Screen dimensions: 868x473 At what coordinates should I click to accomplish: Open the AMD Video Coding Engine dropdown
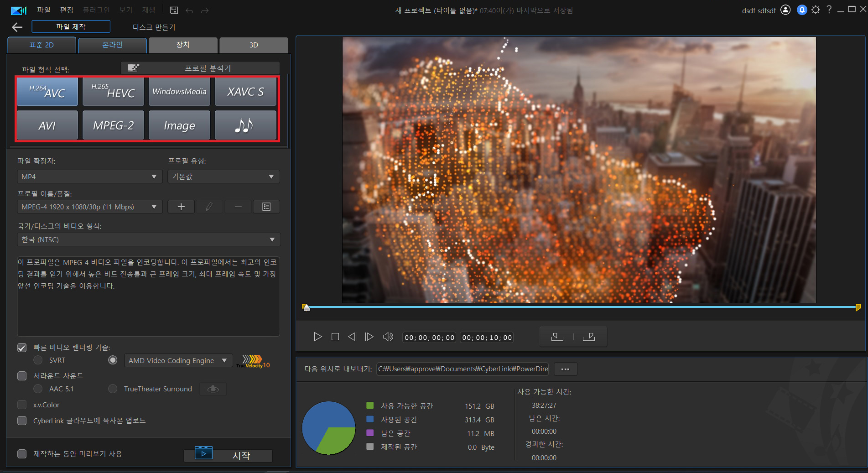(178, 360)
